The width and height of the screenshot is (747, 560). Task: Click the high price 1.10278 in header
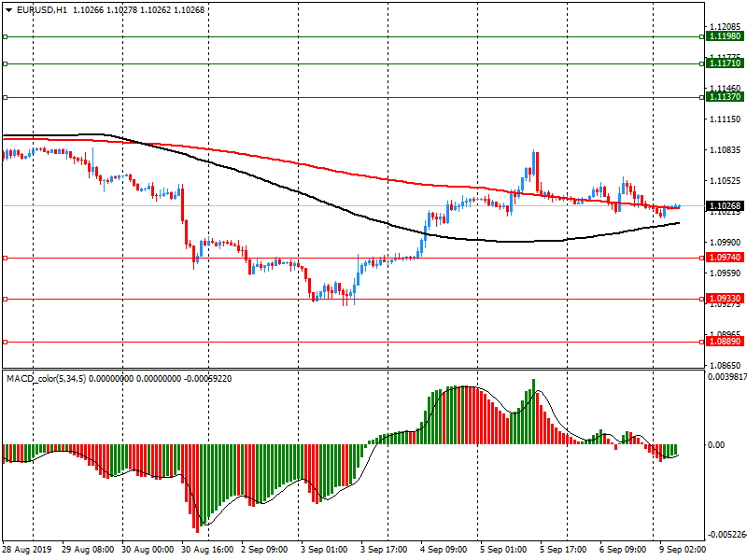click(121, 10)
